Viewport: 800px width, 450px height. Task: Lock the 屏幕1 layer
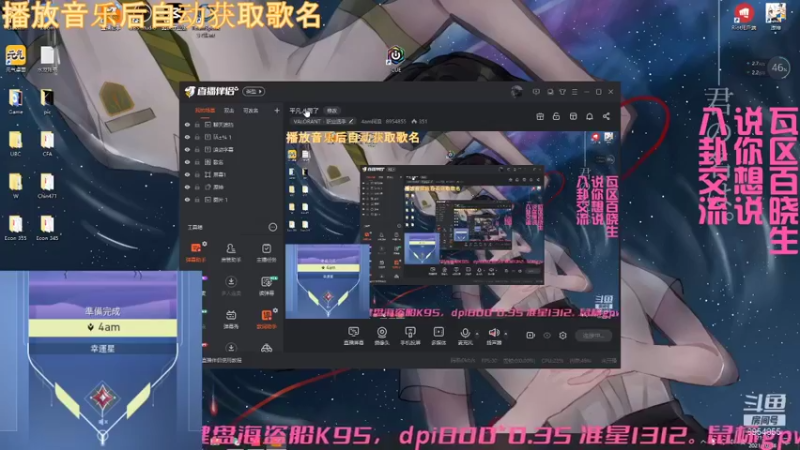click(x=197, y=174)
